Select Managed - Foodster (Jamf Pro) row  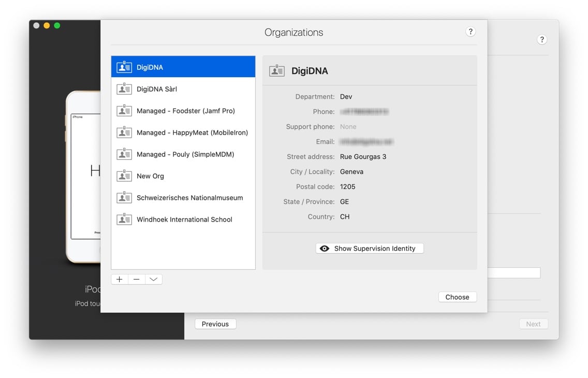(183, 111)
